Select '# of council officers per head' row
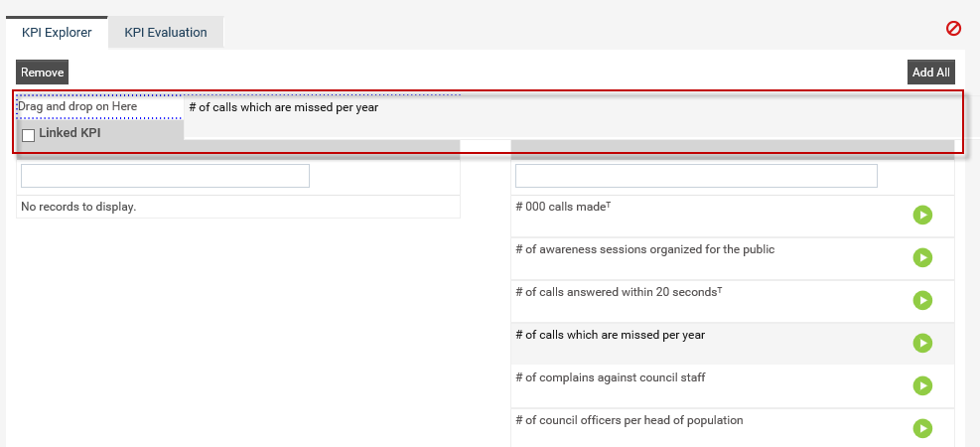The height and width of the screenshot is (447, 980). click(733, 428)
